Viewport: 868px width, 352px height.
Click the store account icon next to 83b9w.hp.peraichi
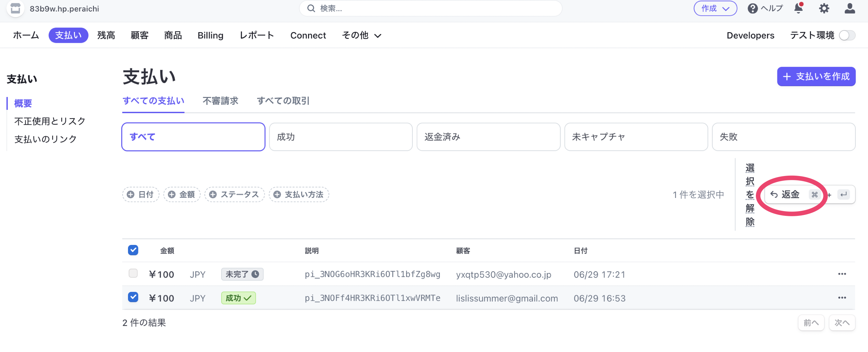click(x=15, y=8)
